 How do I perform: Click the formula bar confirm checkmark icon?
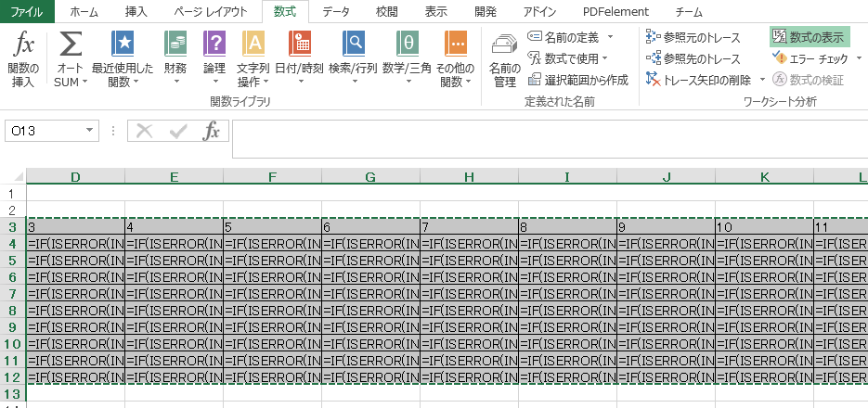point(179,131)
